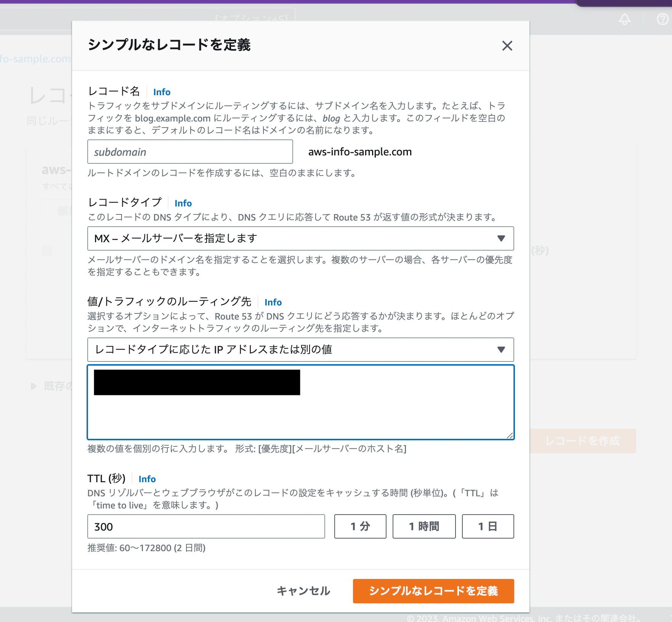Click the dropdown arrow beside the MX selection
672x622 pixels.
point(502,239)
